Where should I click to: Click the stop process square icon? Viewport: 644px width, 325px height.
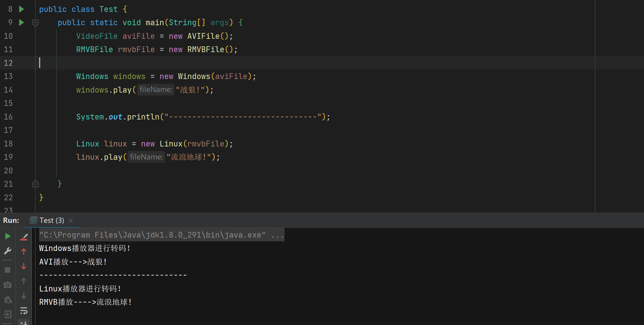8,270
